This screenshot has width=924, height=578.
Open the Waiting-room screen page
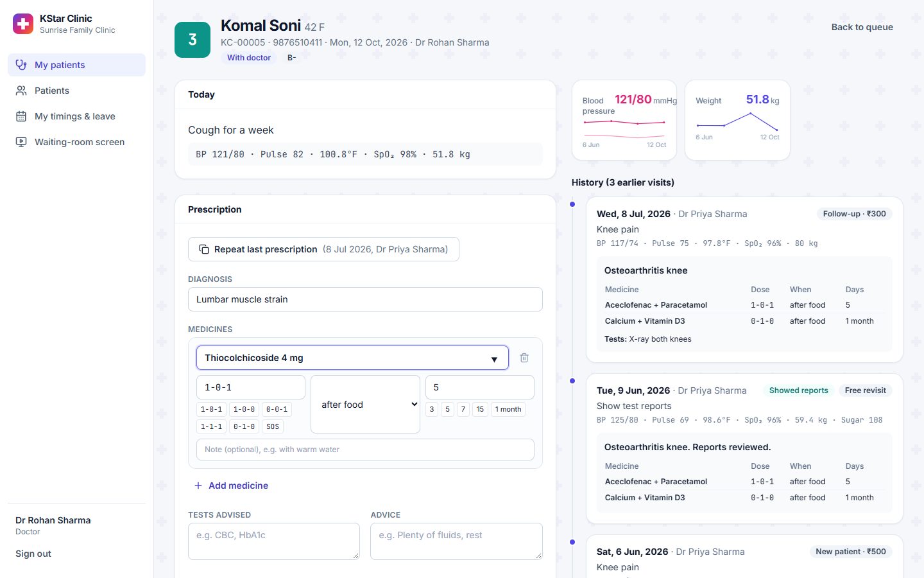coord(76,142)
